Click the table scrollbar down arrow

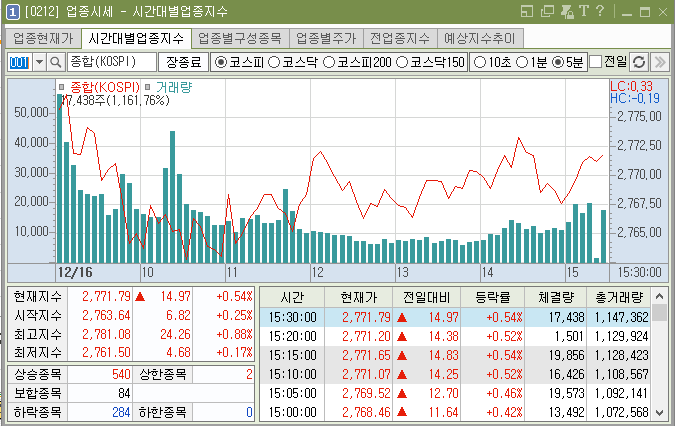pyautogui.click(x=660, y=413)
